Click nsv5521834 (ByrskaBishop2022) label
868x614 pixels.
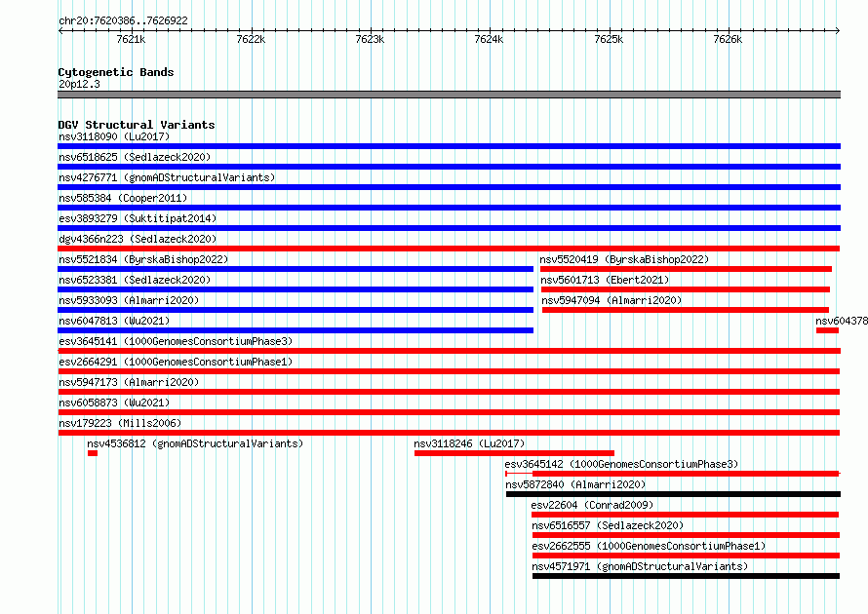point(143,259)
